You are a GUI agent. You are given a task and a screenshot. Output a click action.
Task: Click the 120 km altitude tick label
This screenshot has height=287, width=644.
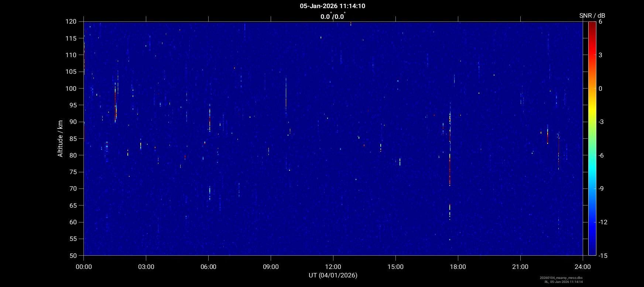coord(72,22)
